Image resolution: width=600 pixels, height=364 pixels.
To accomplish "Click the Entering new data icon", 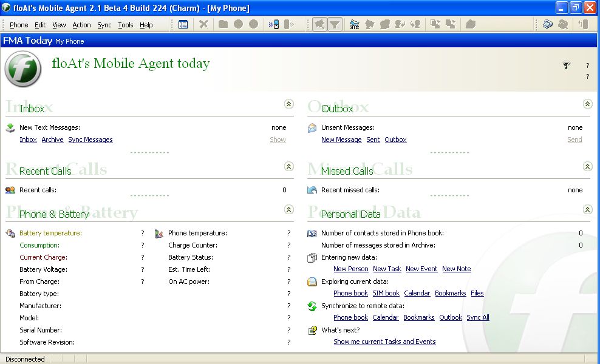I will (312, 258).
